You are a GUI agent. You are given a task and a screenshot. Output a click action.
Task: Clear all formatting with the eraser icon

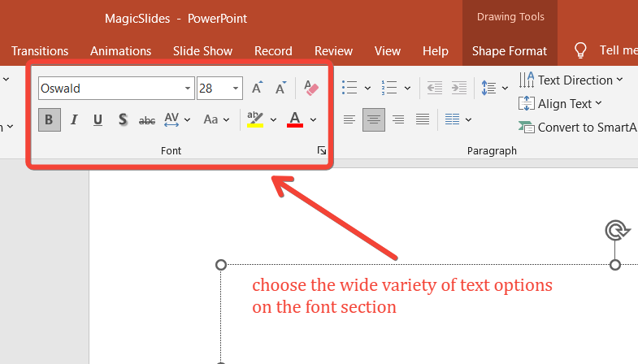click(x=311, y=88)
